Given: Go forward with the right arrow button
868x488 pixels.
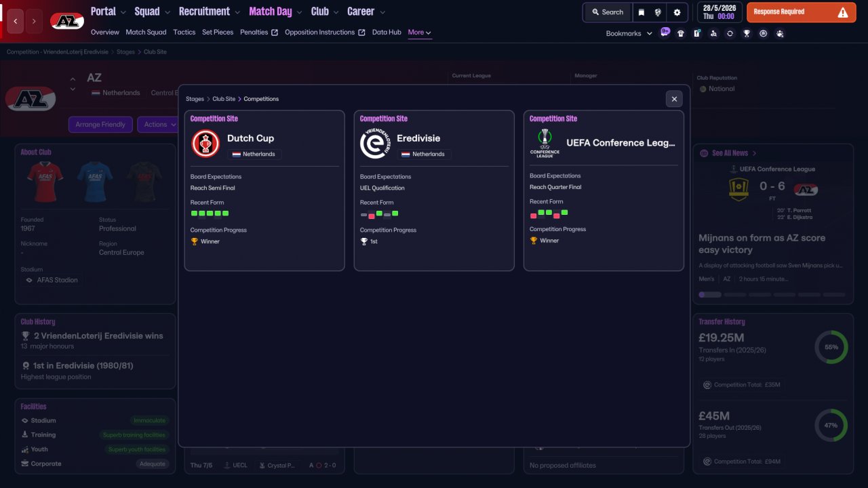Looking at the screenshot, I should (34, 22).
